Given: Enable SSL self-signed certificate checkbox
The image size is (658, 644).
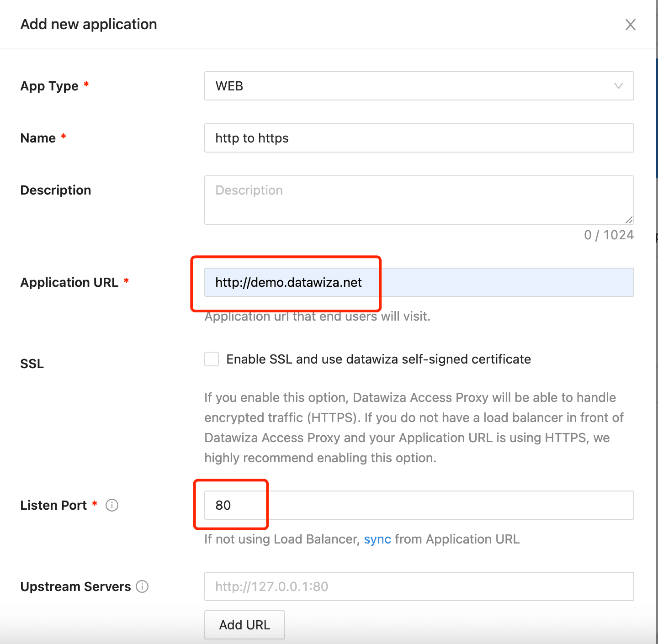Looking at the screenshot, I should click(212, 359).
